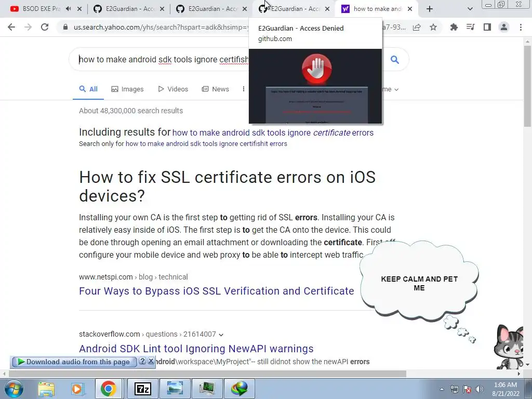The image size is (532, 399).
Task: Show hidden system tray icons
Action: pyautogui.click(x=442, y=389)
